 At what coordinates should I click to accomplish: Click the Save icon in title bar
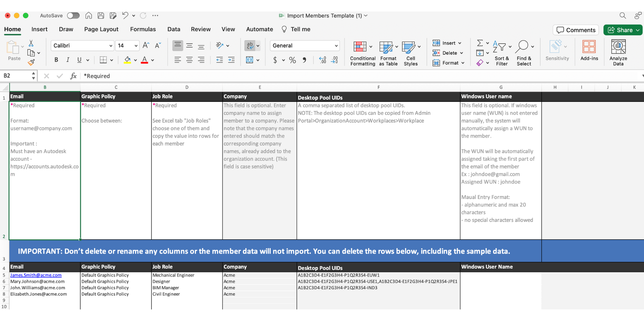pos(101,15)
